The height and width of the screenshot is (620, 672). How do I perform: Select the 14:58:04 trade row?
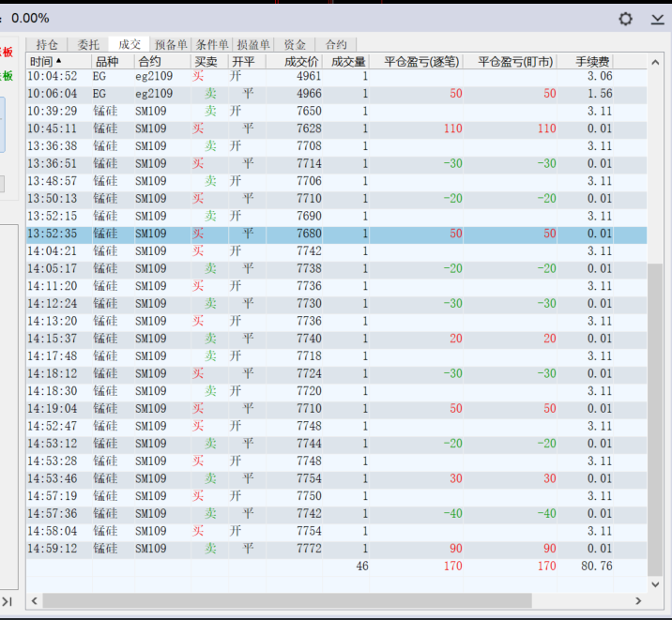tap(336, 532)
